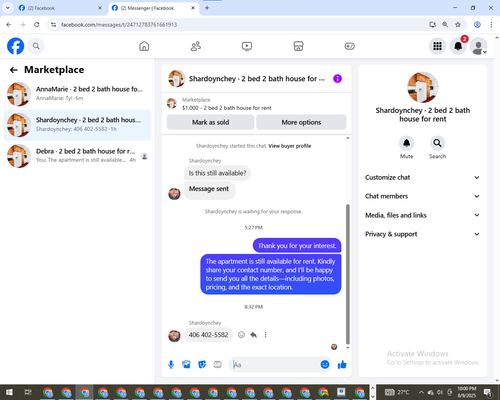Open the Debra conversation
500x400 pixels.
[x=77, y=156]
